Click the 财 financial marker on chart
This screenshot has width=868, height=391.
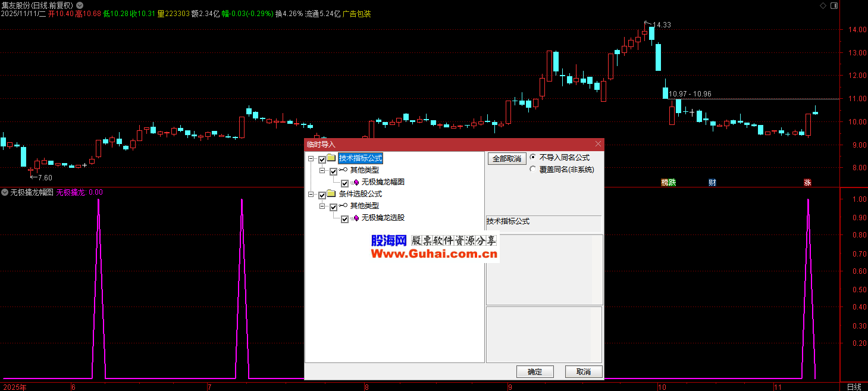712,182
